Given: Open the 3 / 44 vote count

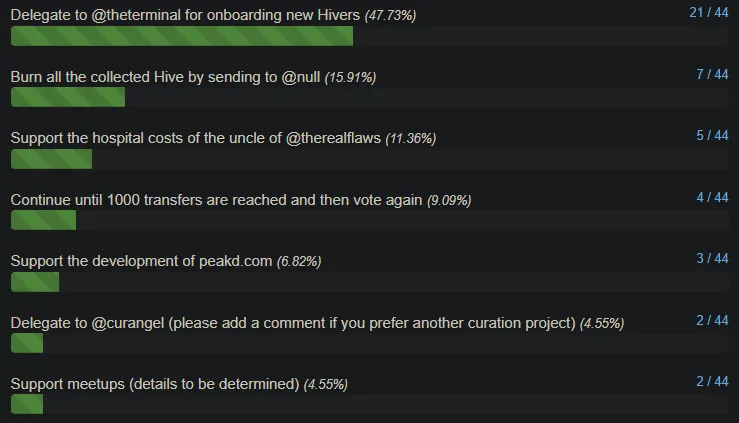Looking at the screenshot, I should 712,259.
